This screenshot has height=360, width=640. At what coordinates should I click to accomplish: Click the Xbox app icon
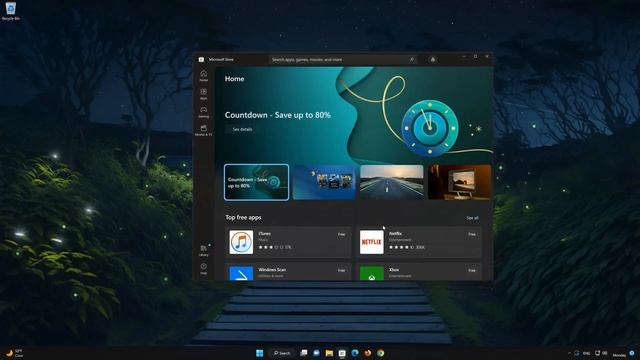pyautogui.click(x=371, y=273)
